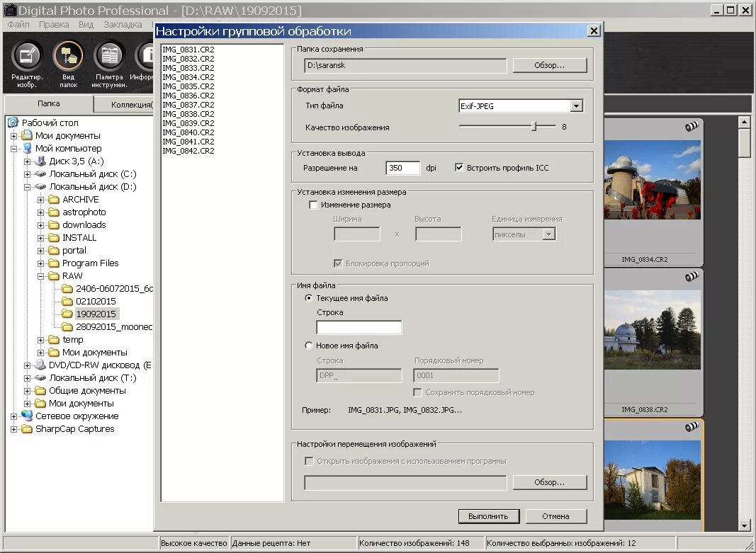Image resolution: width=756 pixels, height=553 pixels.
Task: Switch to the Коллекция tab
Action: point(124,105)
